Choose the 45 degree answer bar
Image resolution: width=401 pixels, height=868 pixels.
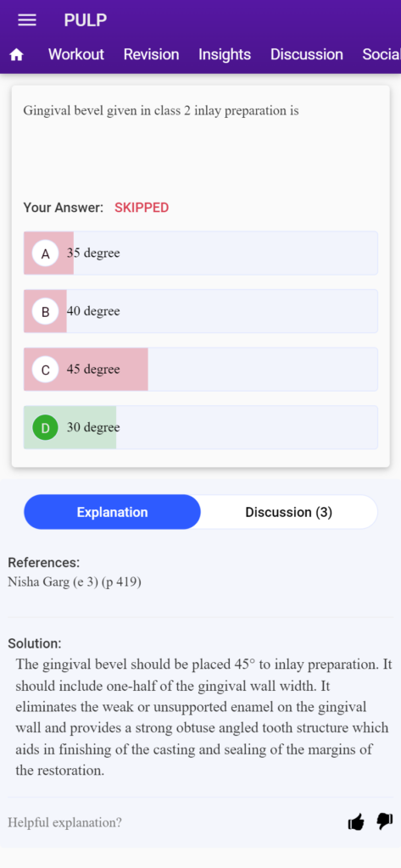point(200,370)
